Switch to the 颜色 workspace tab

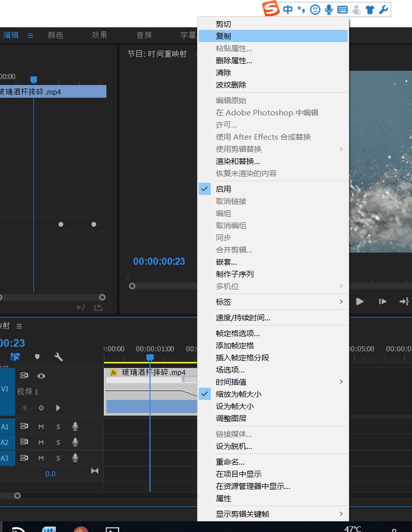coord(56,35)
